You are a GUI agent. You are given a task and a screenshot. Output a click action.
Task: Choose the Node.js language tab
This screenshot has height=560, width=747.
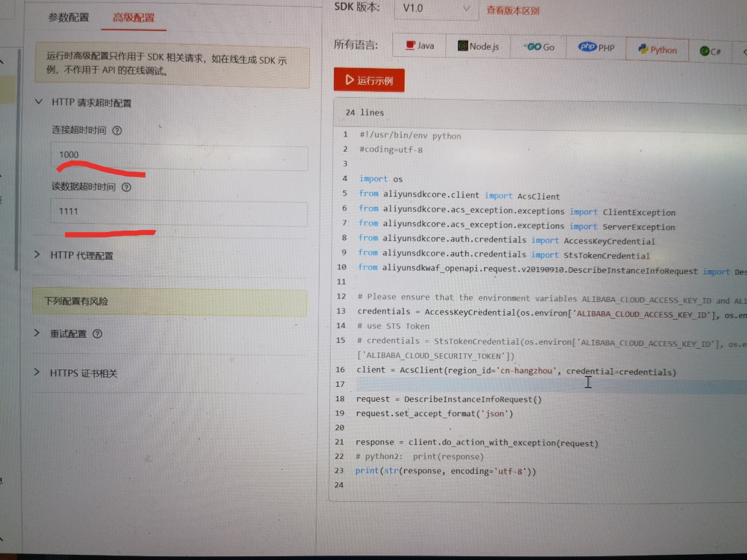coord(478,46)
